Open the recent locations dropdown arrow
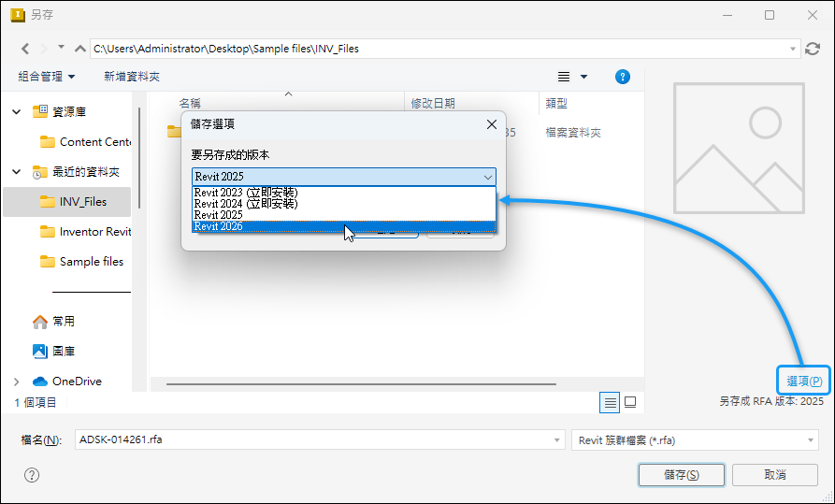This screenshot has width=835, height=504. (61, 48)
